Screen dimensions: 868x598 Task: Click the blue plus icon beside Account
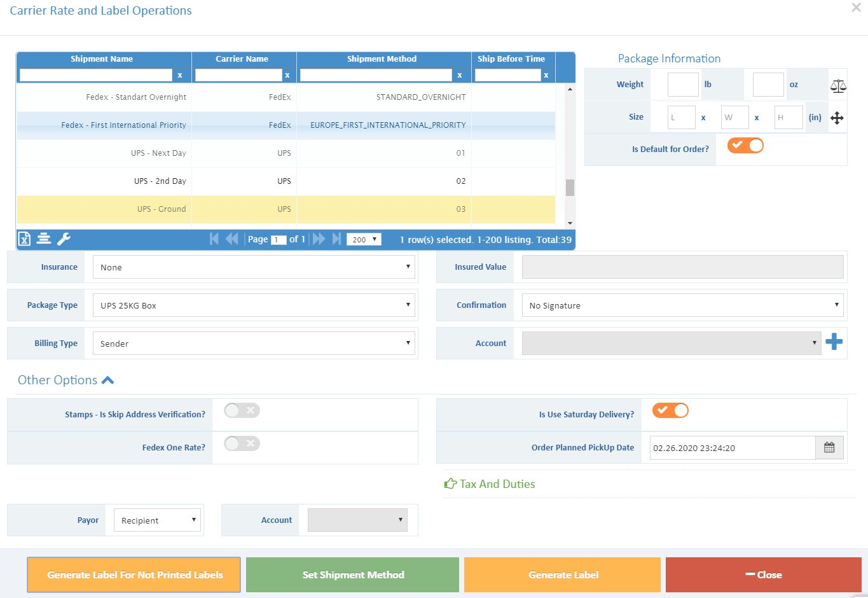point(834,342)
